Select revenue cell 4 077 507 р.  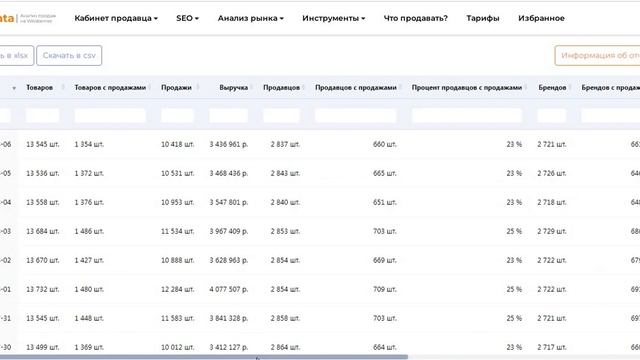pos(229,289)
